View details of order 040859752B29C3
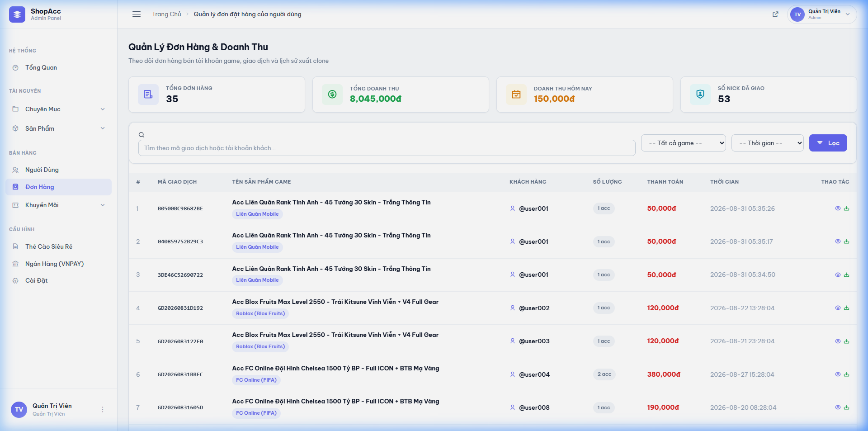The height and width of the screenshot is (431, 868). [x=838, y=242]
